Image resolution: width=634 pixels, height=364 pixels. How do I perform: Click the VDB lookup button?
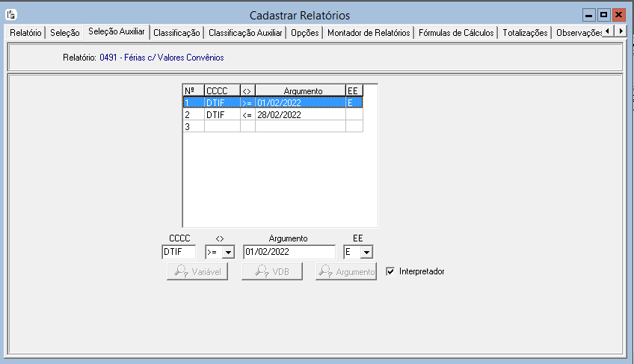[271, 272]
